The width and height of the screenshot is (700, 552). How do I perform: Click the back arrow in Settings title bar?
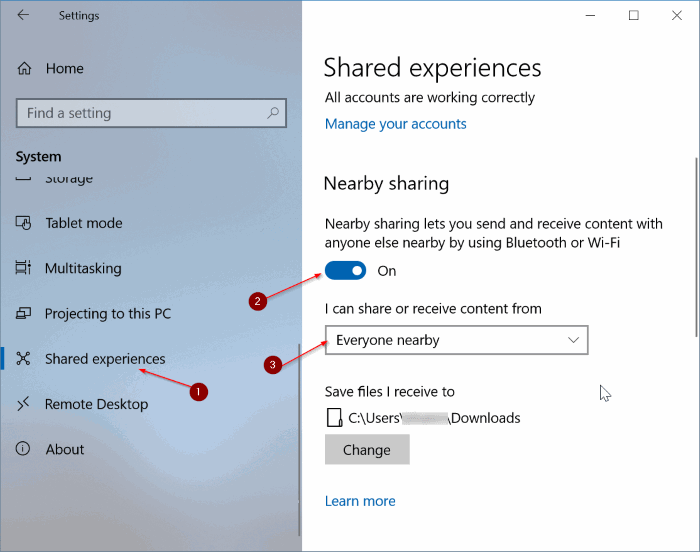(x=23, y=15)
